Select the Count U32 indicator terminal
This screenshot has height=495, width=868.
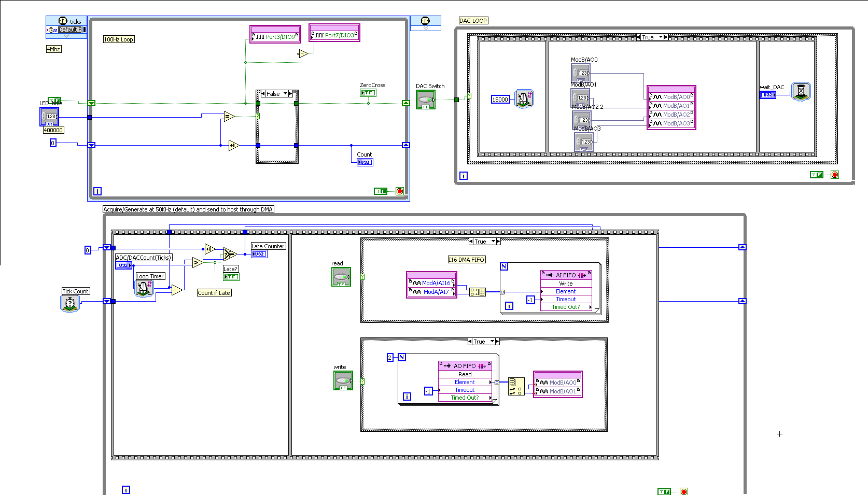point(365,162)
